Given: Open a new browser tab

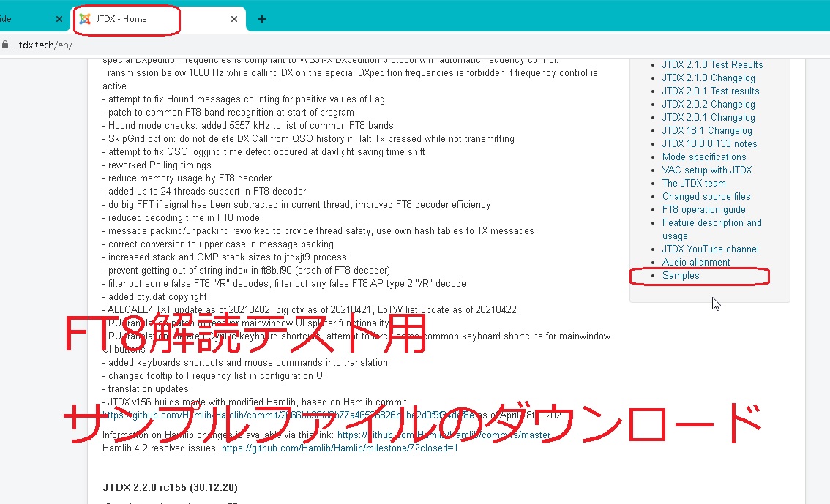Looking at the screenshot, I should coord(261,19).
